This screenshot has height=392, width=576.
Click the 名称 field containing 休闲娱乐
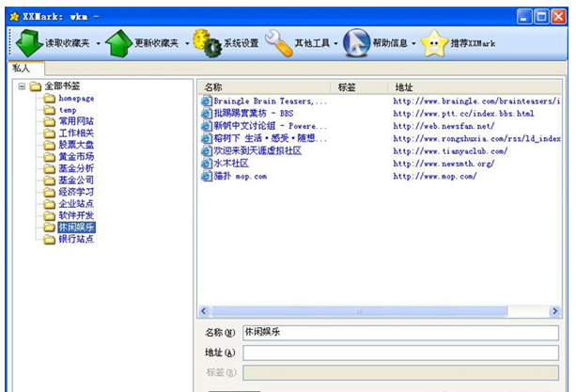pyautogui.click(x=401, y=333)
